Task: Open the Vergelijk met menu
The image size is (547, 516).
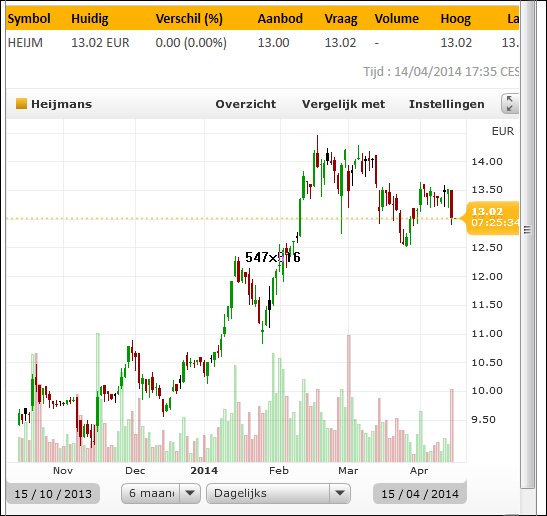Action: coord(343,104)
